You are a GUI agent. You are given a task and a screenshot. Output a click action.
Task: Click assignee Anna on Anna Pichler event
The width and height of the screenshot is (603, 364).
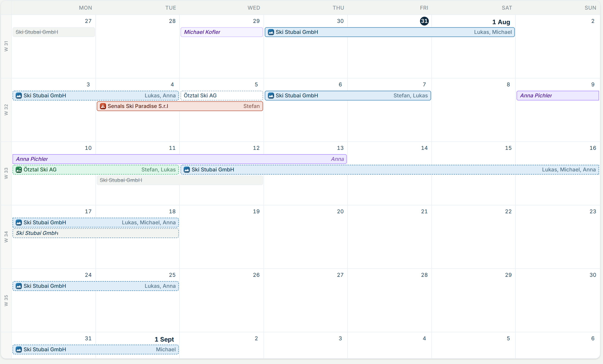point(337,159)
